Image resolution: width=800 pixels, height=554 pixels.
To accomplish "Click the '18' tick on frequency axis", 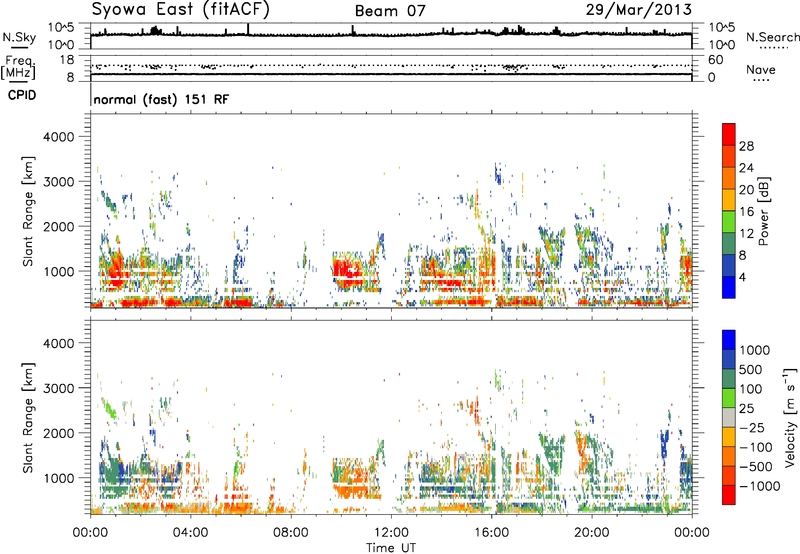I will (x=66, y=60).
